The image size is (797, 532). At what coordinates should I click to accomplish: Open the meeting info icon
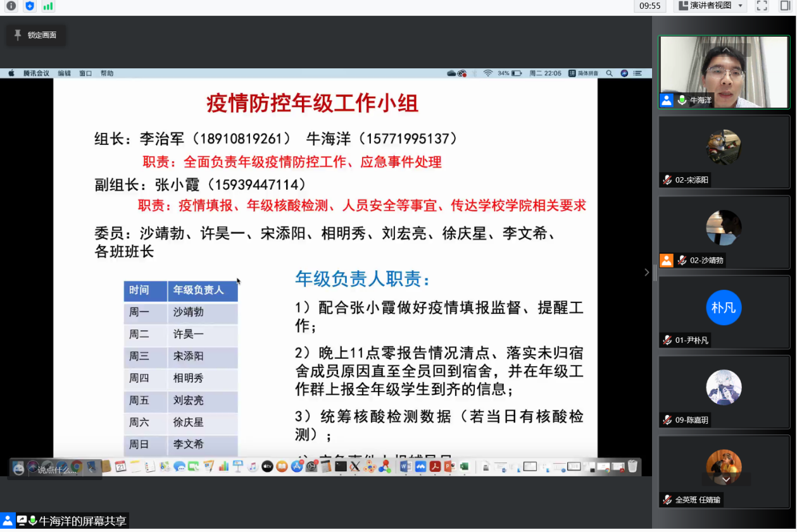coord(11,6)
